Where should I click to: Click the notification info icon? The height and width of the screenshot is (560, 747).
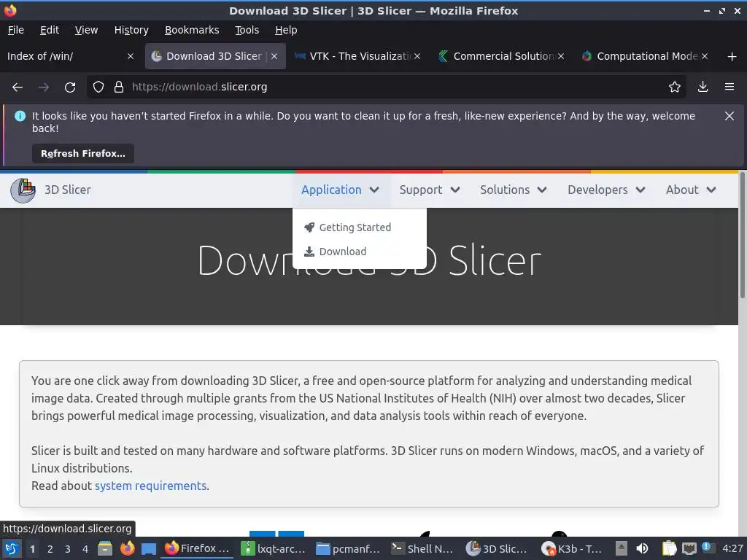click(20, 116)
